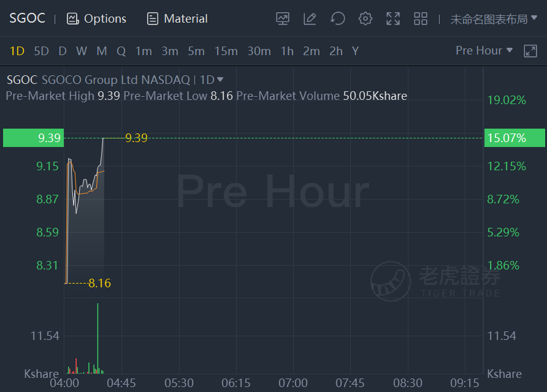The image size is (547, 392).
Task: Click the SGOC ticker symbol
Action: pyautogui.click(x=27, y=18)
